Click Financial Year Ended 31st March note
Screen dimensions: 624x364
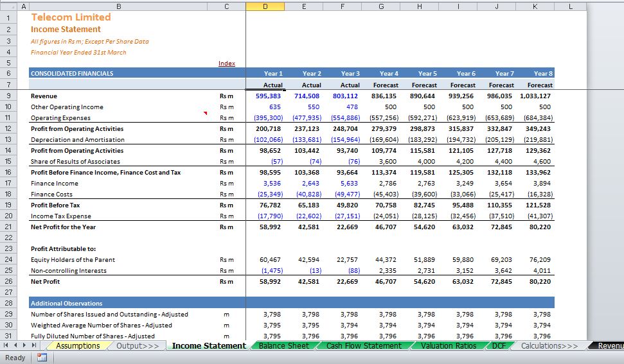click(x=78, y=53)
